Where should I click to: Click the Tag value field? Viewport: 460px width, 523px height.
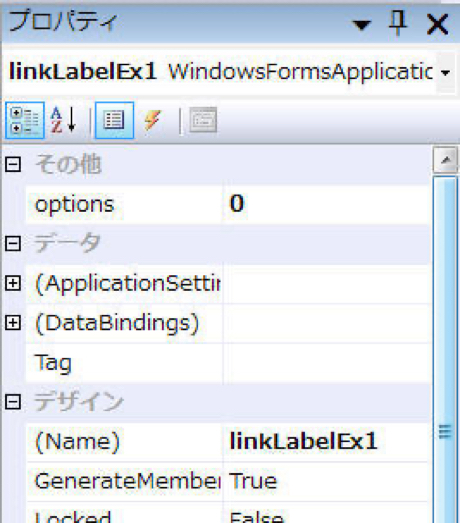pyautogui.click(x=326, y=363)
